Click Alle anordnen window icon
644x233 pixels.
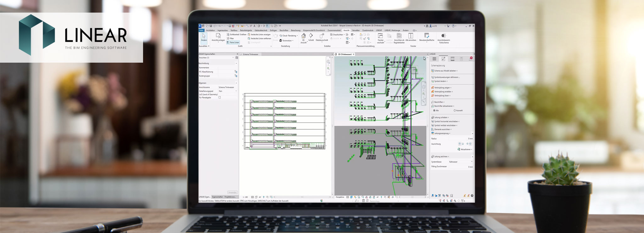411,36
